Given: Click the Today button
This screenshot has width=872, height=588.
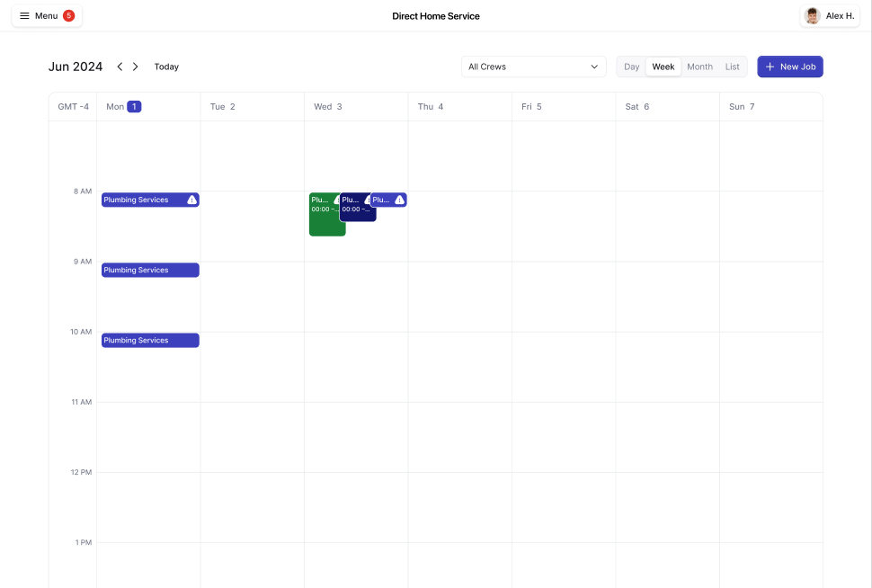Looking at the screenshot, I should 166,67.
